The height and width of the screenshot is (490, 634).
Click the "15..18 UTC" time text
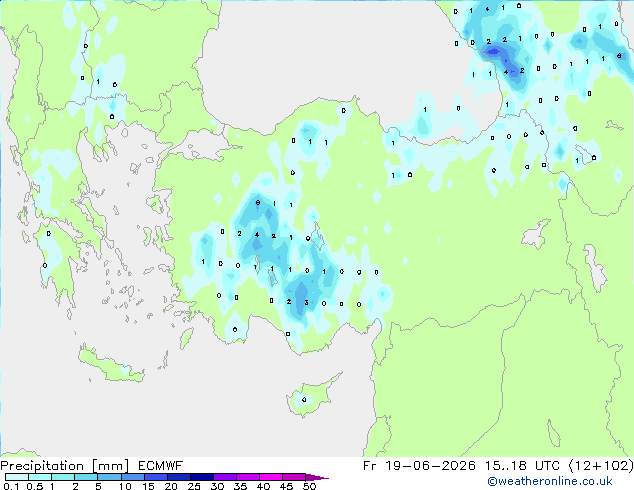pos(522,466)
